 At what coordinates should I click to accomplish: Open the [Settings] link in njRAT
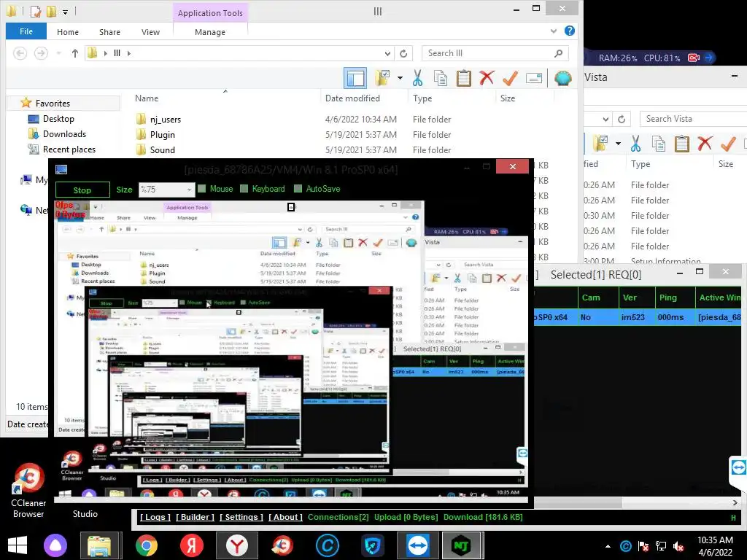coord(241,517)
